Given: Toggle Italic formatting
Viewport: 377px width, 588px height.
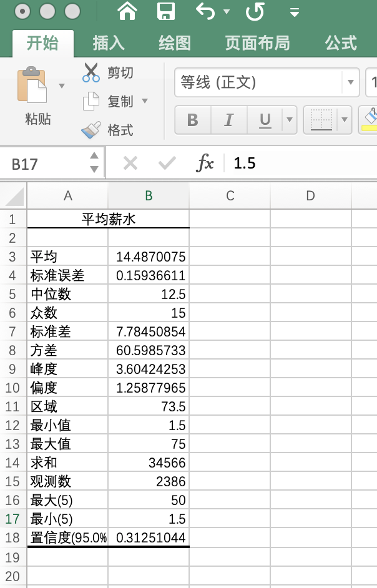Looking at the screenshot, I should tap(228, 120).
